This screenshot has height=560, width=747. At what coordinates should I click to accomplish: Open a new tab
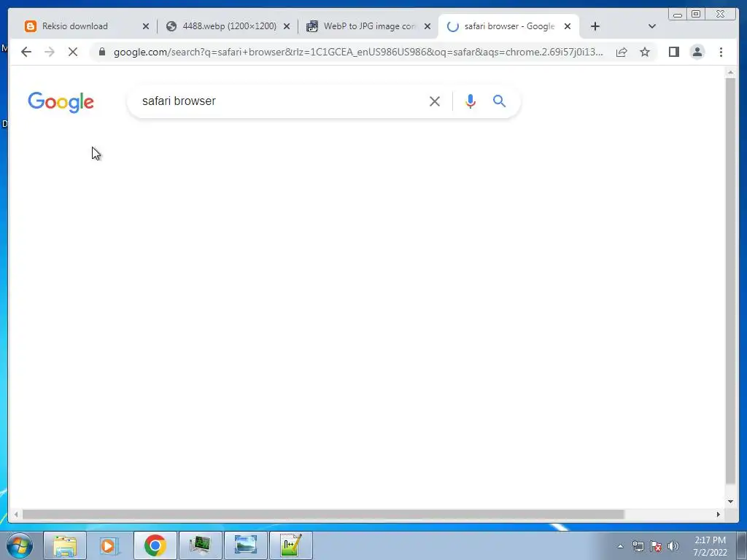coord(595,26)
